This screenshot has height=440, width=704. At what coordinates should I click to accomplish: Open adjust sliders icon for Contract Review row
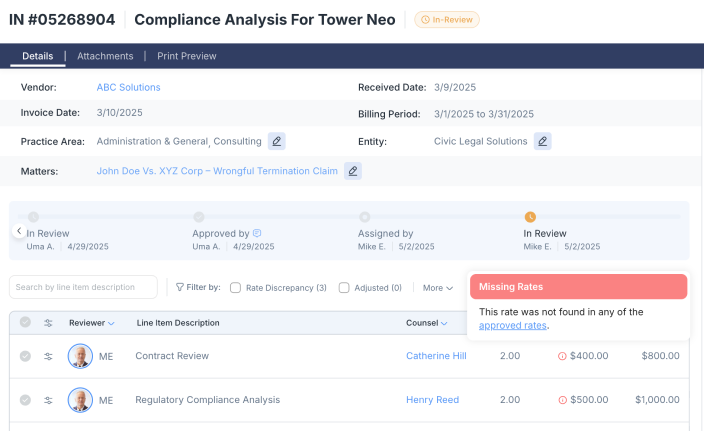pyautogui.click(x=48, y=356)
